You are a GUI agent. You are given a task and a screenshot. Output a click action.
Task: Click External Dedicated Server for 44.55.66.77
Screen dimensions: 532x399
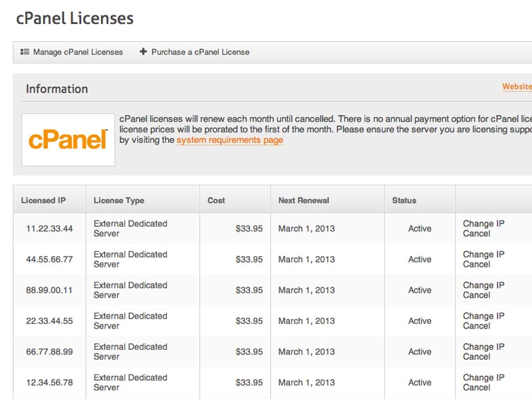click(x=130, y=259)
